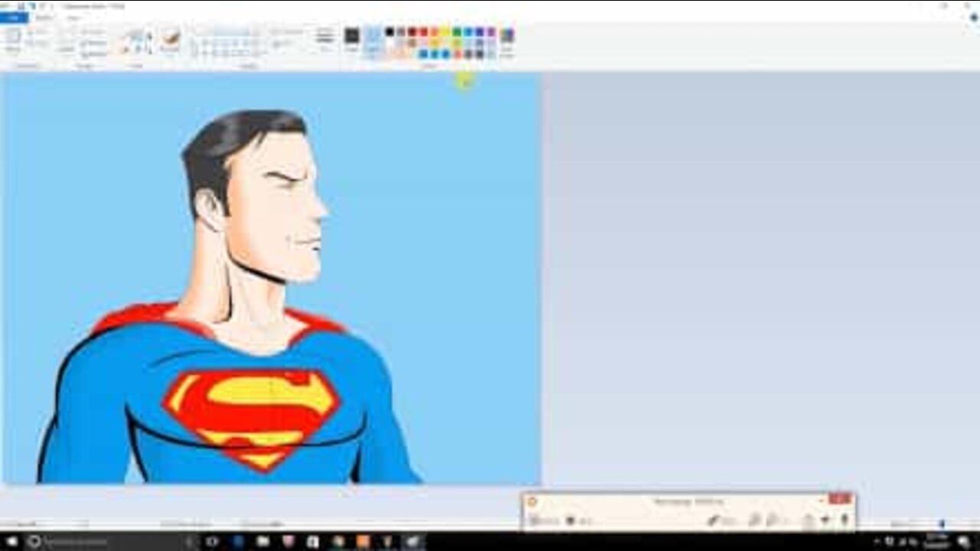Image resolution: width=980 pixels, height=551 pixels.
Task: Open the Brushes tool button
Action: tap(170, 40)
